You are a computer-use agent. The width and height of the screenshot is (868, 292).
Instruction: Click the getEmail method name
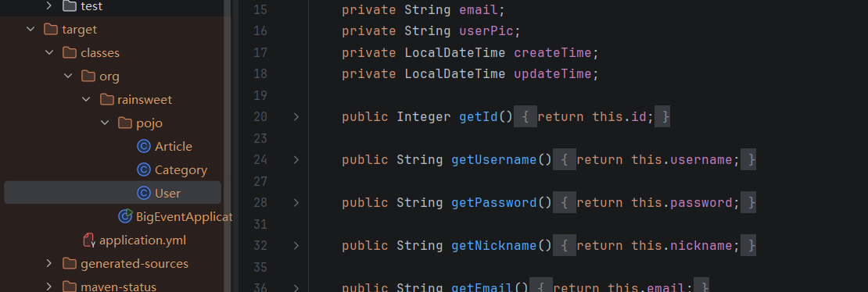[482, 287]
